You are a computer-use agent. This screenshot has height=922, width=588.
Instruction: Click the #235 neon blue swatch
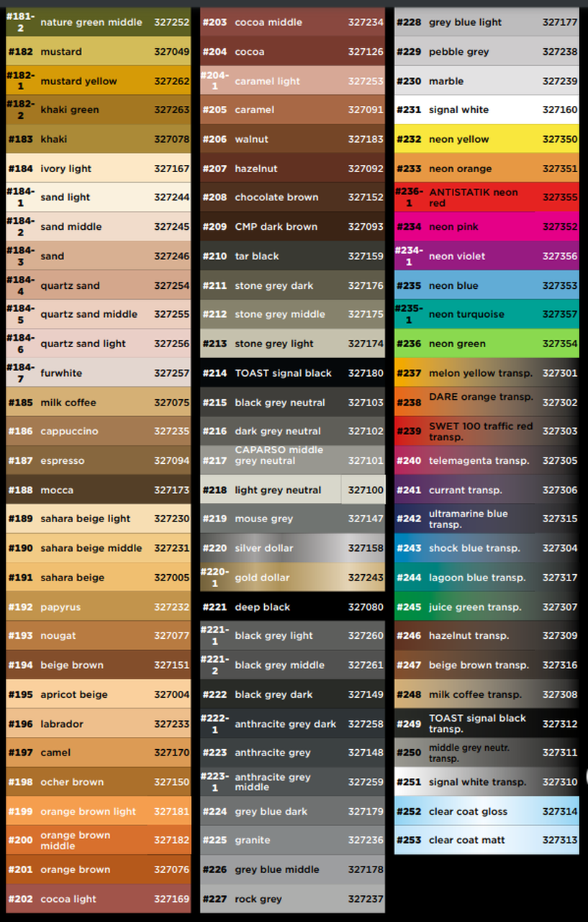(x=487, y=285)
